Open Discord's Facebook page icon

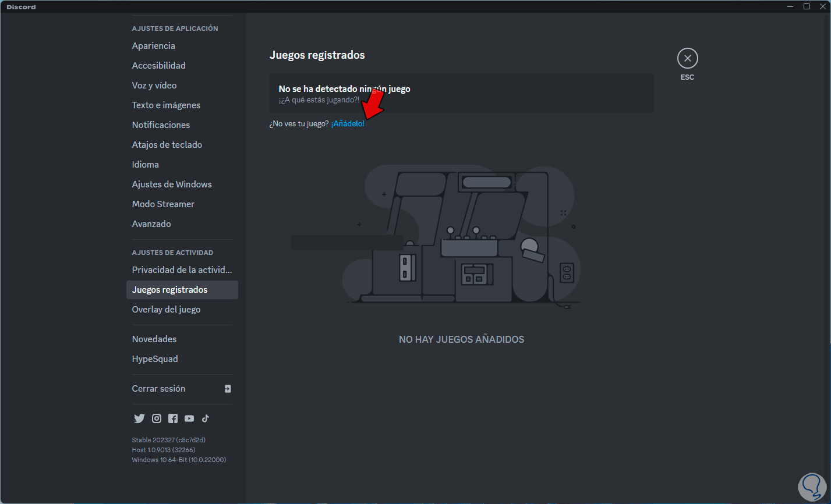pyautogui.click(x=173, y=418)
